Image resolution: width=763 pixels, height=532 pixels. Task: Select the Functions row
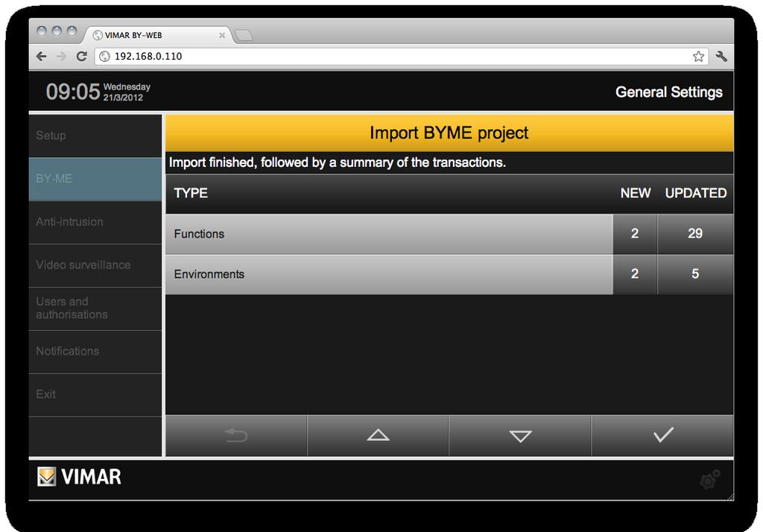389,234
